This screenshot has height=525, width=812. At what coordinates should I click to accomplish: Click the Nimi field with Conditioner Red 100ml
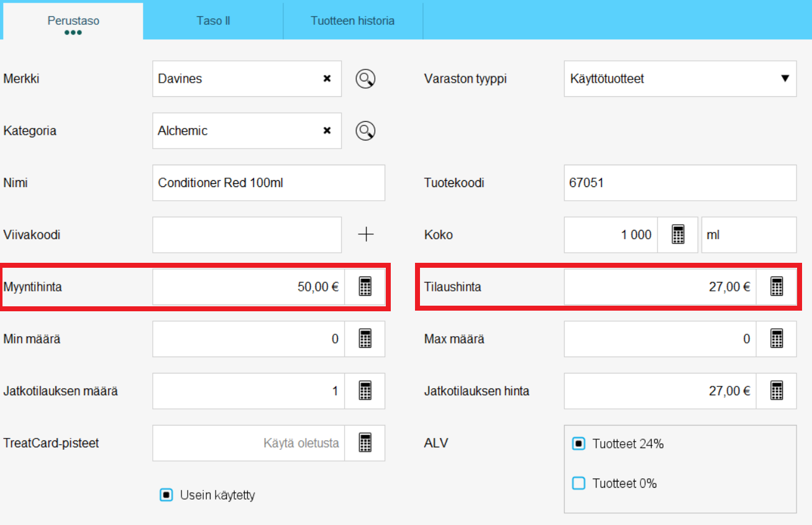[268, 183]
